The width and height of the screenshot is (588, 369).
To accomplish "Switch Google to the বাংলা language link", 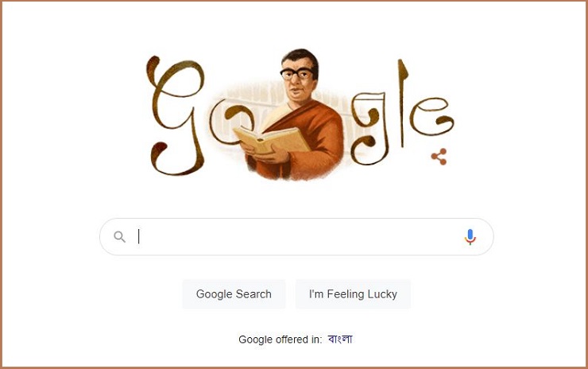I will (x=340, y=339).
